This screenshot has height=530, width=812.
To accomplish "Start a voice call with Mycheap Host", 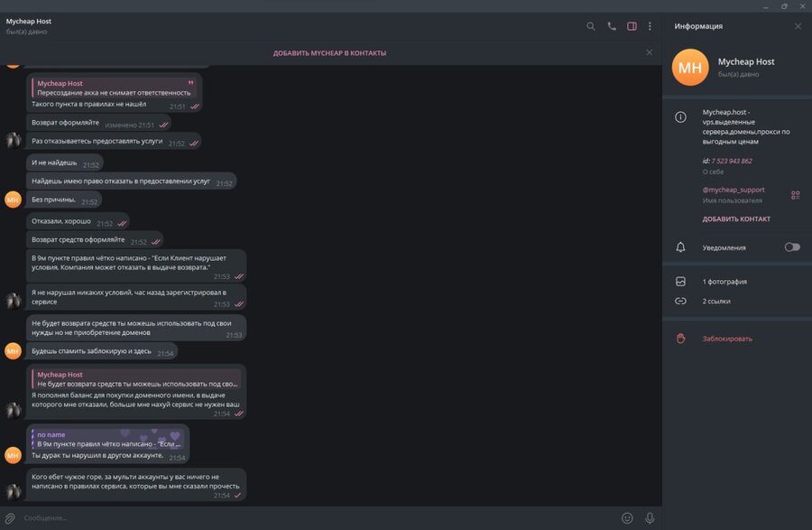I will click(x=612, y=26).
